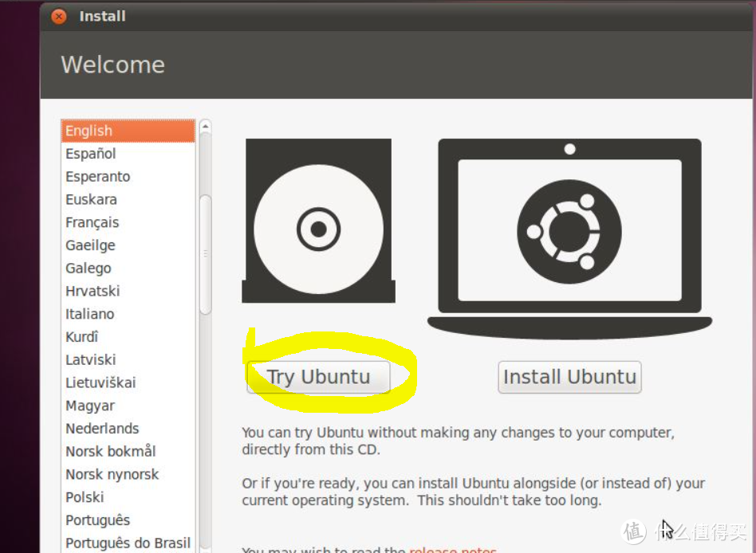Click the CD disc icon

pos(318,221)
